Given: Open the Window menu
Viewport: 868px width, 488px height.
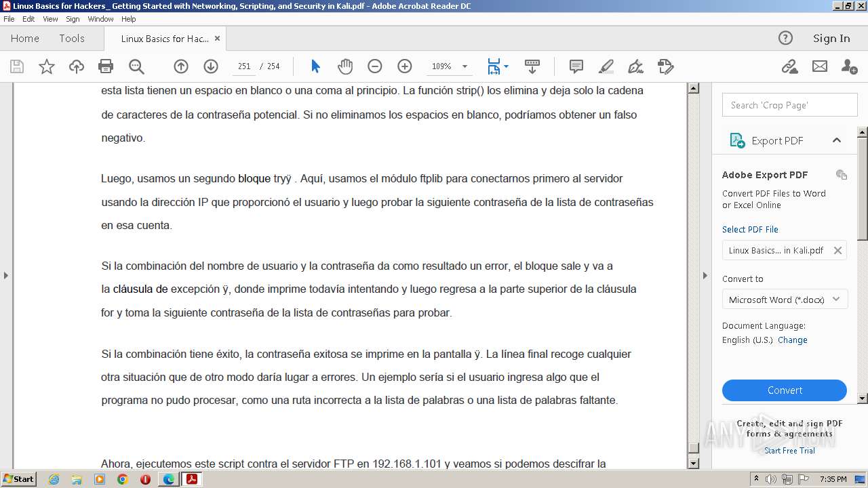Looking at the screenshot, I should 100,19.
